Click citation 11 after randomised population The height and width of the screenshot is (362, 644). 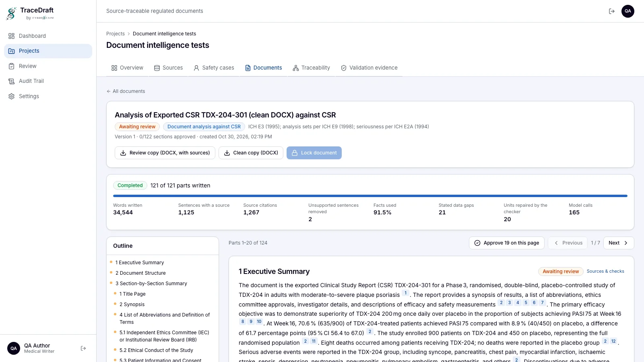pyautogui.click(x=314, y=341)
